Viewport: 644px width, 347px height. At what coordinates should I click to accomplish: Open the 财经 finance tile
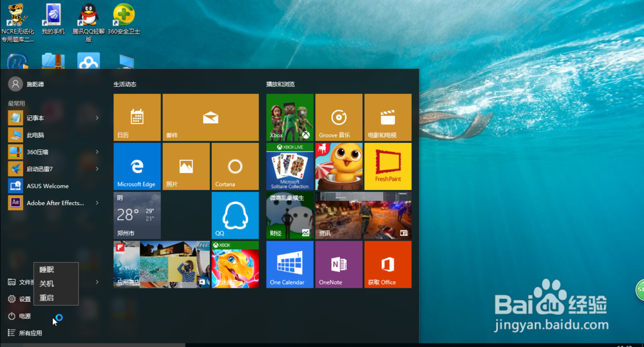290,215
